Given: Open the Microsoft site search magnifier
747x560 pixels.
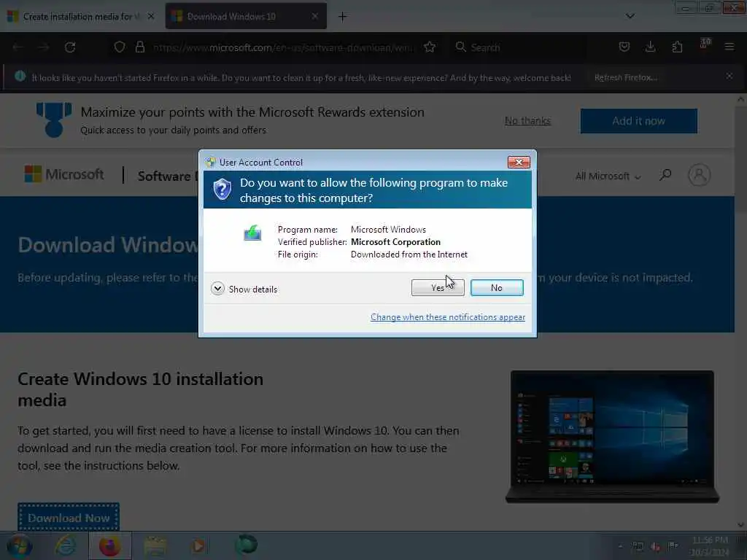Looking at the screenshot, I should pyautogui.click(x=665, y=175).
